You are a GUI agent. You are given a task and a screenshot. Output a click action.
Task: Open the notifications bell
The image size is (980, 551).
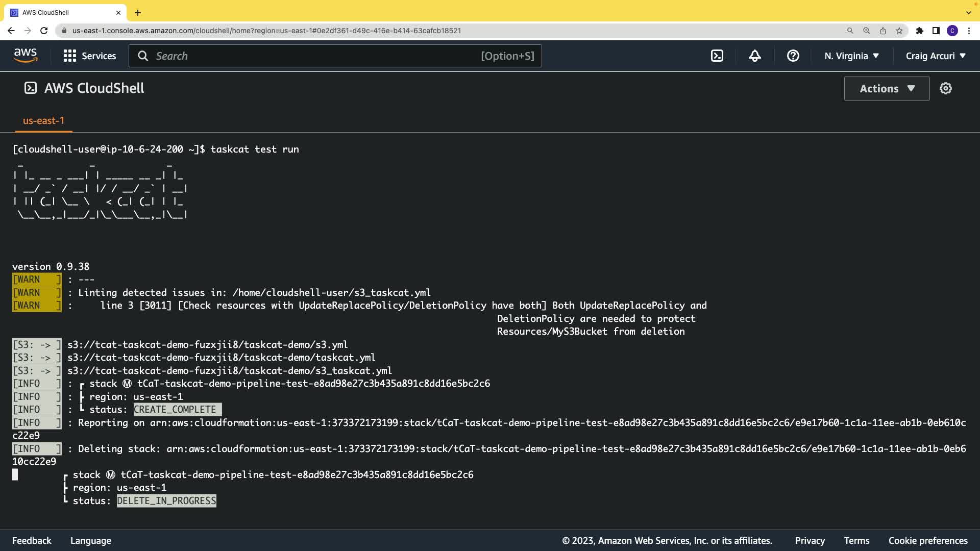coord(755,56)
